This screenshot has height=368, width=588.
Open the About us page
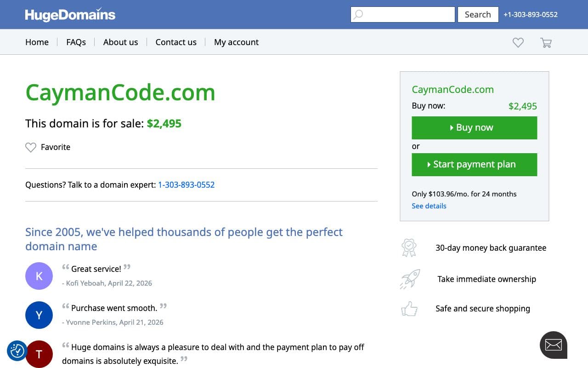(120, 42)
